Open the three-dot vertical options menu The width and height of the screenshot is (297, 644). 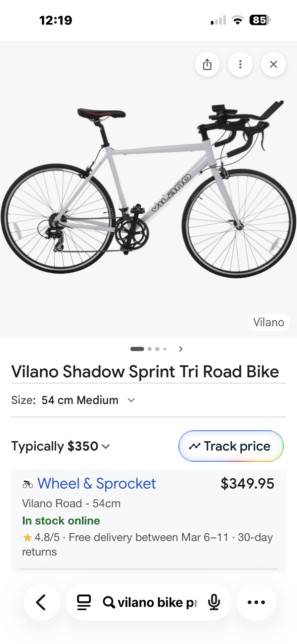240,64
